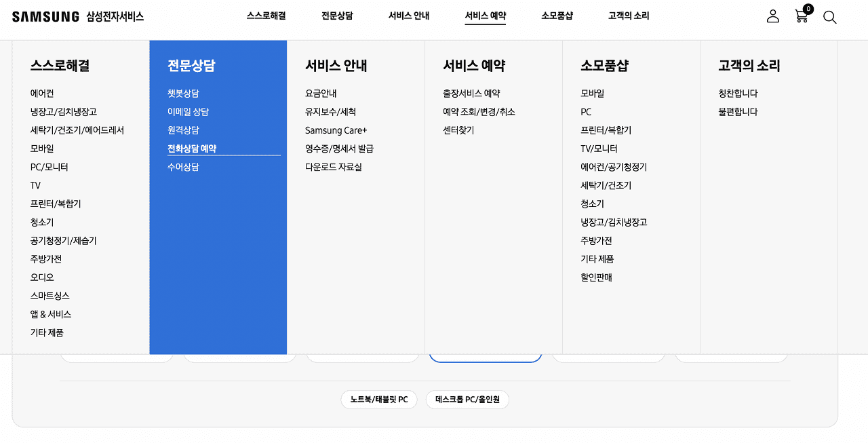Choose the 데스크톱 PC/올인원 button
This screenshot has height=443, width=868.
467,400
